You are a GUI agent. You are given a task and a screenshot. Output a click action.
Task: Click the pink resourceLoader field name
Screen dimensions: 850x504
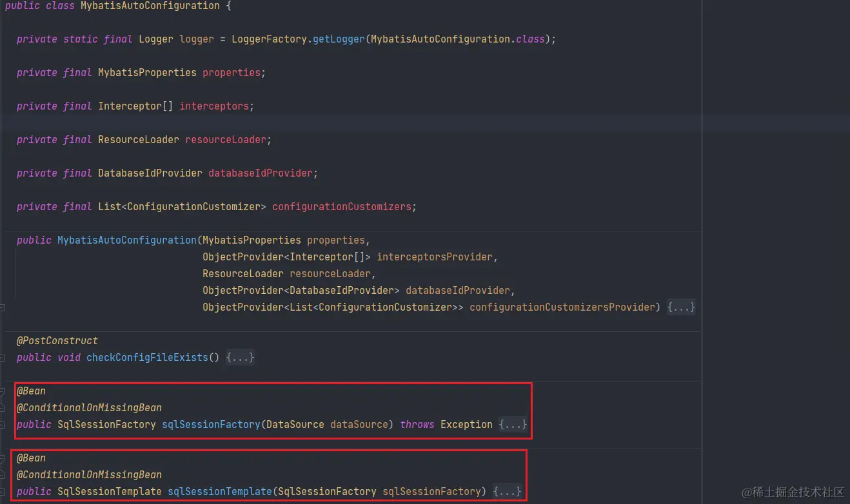(x=226, y=140)
